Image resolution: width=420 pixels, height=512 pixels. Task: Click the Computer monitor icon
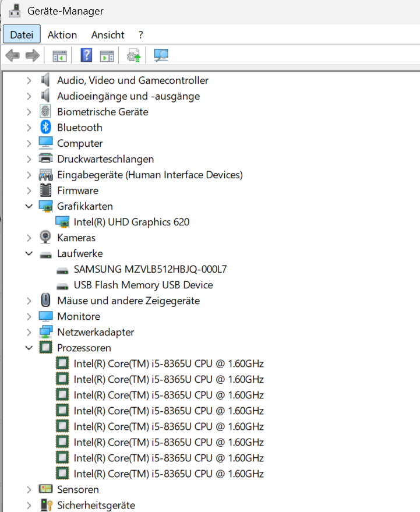45,143
